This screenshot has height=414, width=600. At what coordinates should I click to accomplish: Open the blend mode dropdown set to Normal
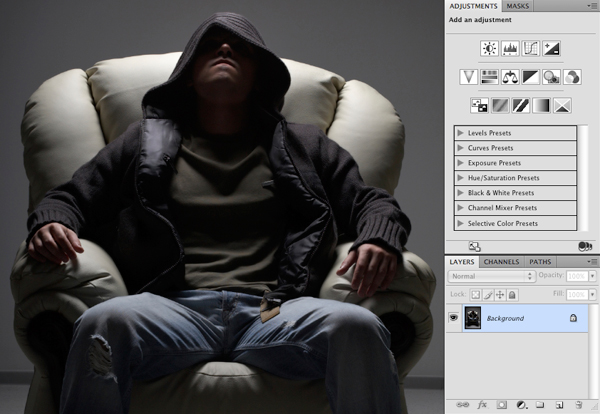(491, 276)
